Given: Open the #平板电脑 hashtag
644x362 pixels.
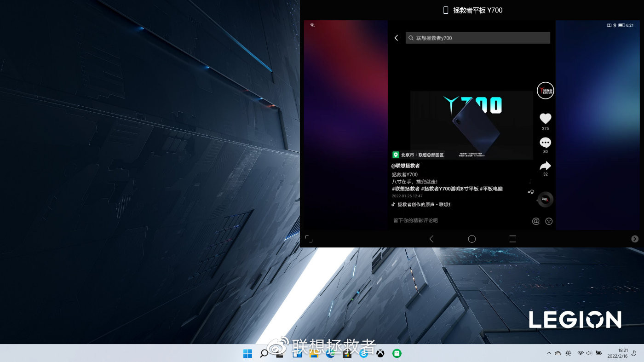Looking at the screenshot, I should coord(491,189).
